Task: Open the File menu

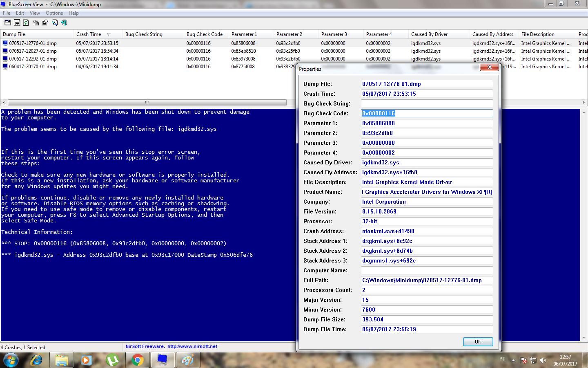Action: coord(7,13)
